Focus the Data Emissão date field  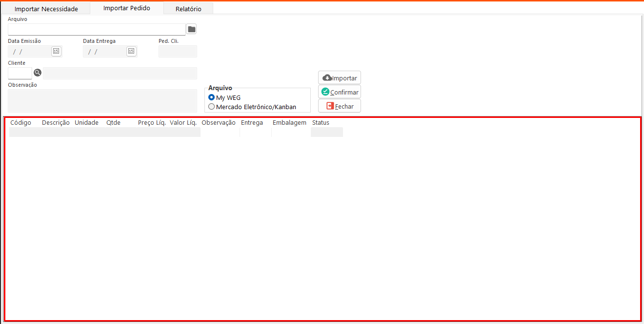point(29,51)
